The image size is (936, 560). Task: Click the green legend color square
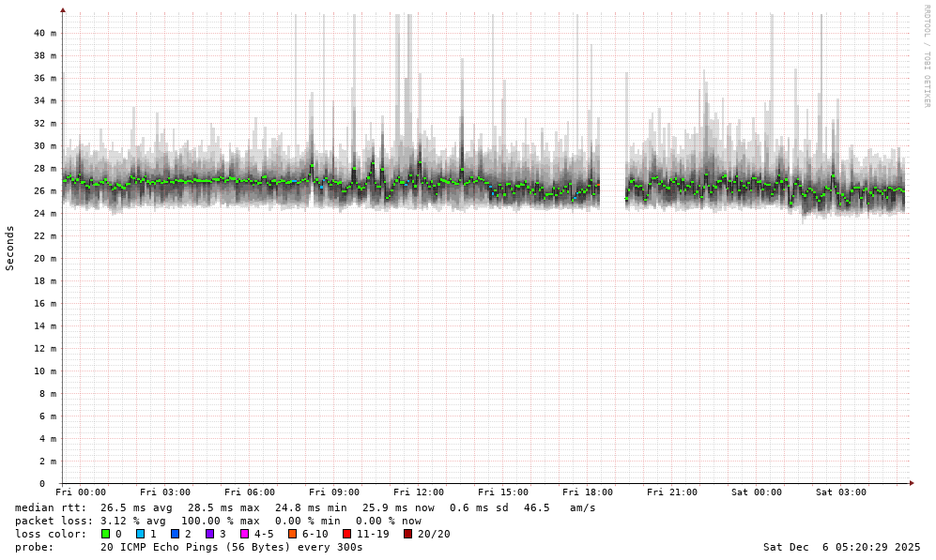click(x=105, y=534)
